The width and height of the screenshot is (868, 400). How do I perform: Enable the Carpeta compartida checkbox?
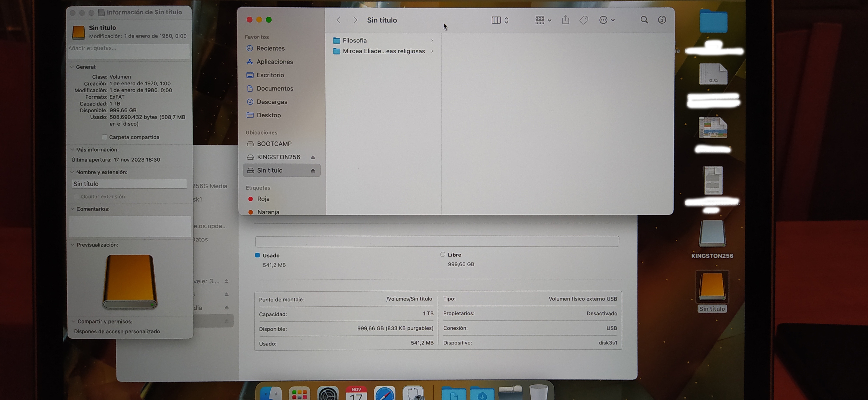click(104, 137)
